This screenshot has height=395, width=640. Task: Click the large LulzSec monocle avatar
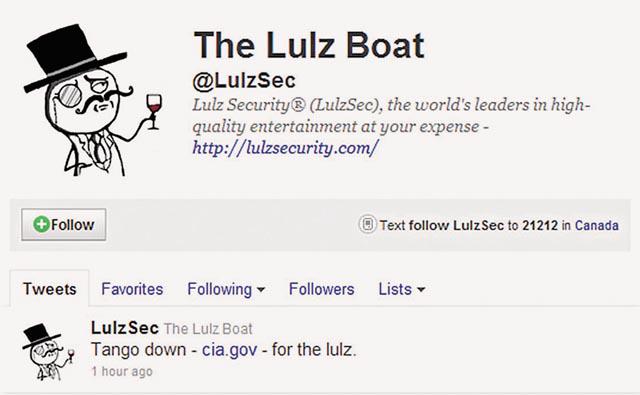(93, 100)
